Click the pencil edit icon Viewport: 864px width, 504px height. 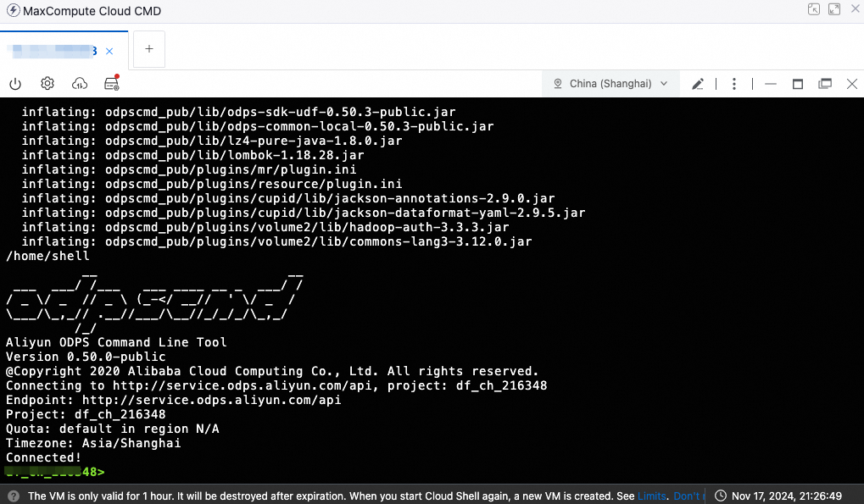point(698,84)
